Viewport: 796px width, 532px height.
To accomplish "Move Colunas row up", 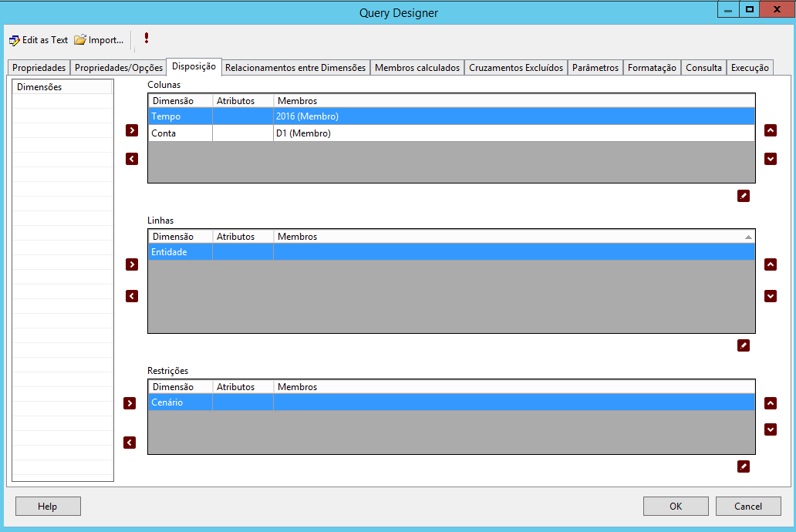I will (x=771, y=130).
